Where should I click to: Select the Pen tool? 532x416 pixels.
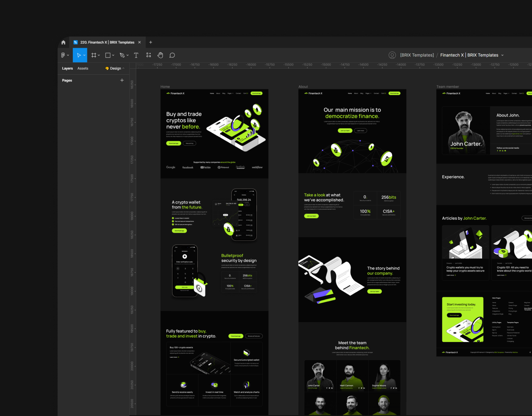pyautogui.click(x=122, y=55)
